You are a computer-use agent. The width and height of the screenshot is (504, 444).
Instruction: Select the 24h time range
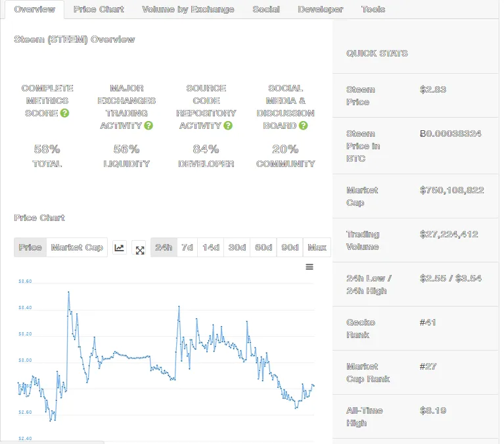pyautogui.click(x=164, y=247)
